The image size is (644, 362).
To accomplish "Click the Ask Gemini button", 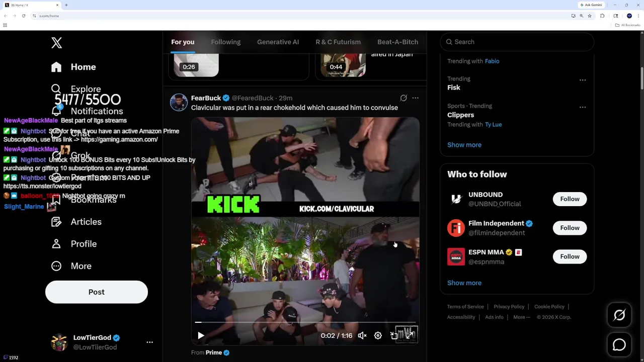I will pos(591,5).
